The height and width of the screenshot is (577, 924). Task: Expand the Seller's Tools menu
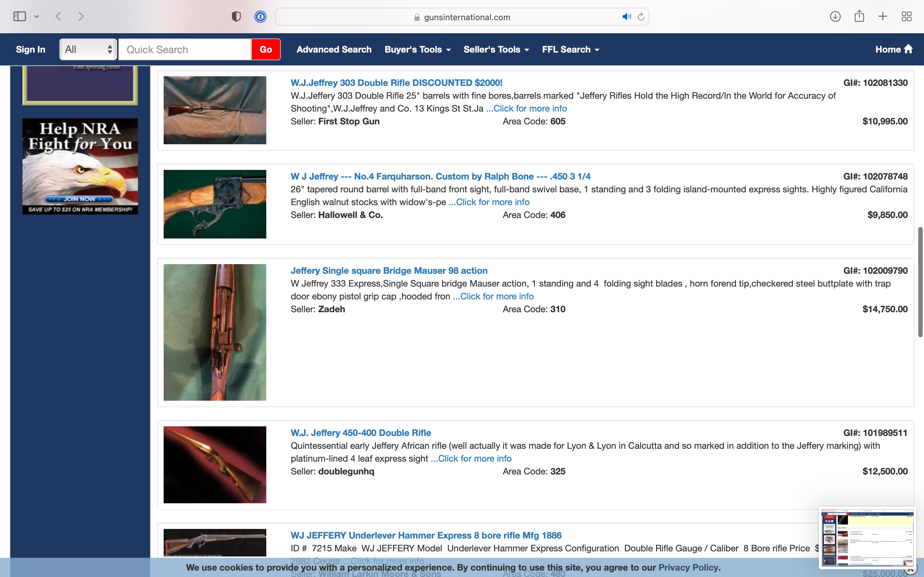496,49
